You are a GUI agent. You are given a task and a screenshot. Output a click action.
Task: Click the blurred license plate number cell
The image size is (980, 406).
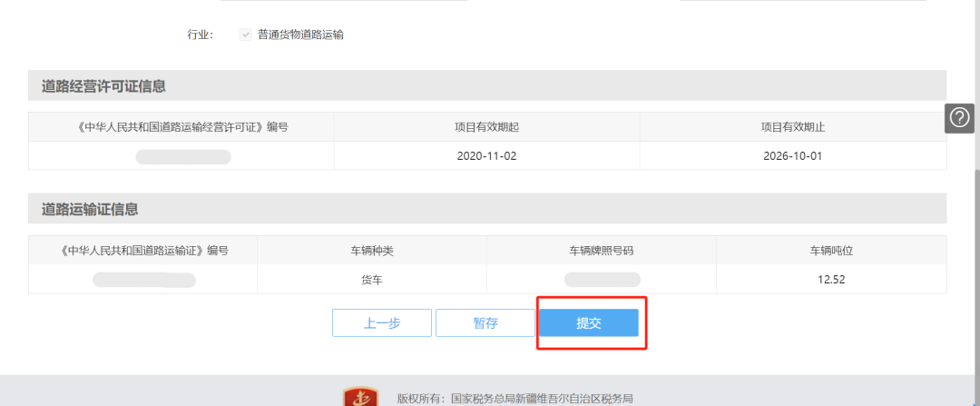[x=601, y=280]
